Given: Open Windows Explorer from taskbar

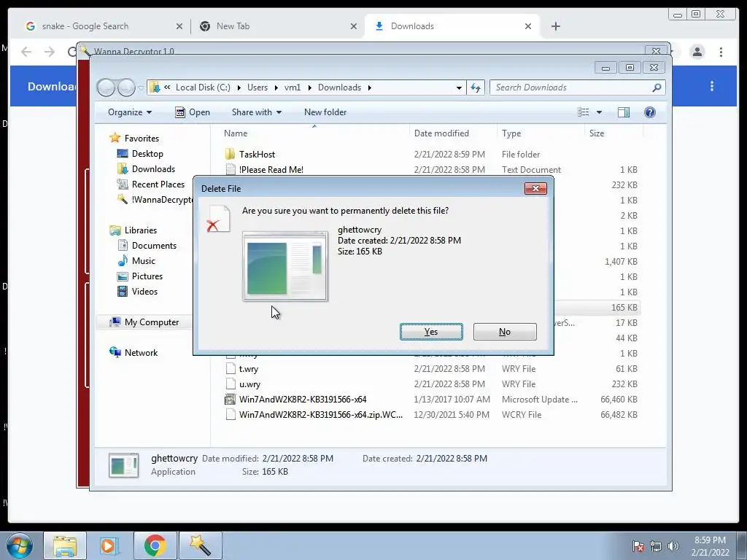Looking at the screenshot, I should (65, 545).
